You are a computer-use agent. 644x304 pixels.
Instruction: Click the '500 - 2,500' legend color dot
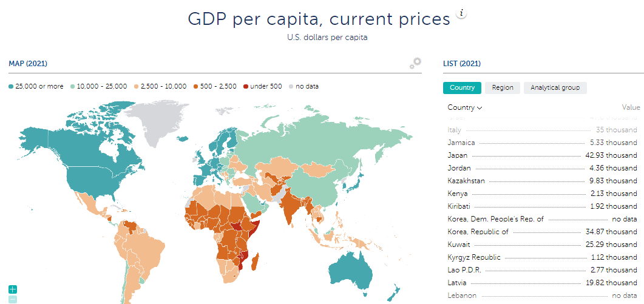(x=196, y=86)
